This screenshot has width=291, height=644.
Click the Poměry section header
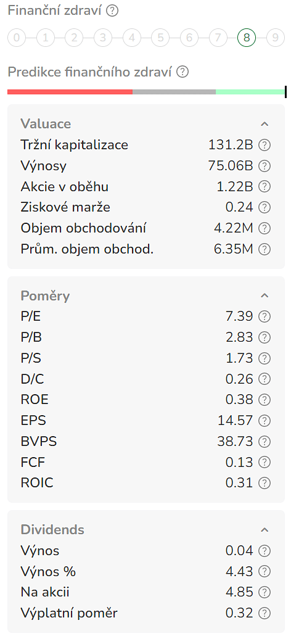(45, 295)
